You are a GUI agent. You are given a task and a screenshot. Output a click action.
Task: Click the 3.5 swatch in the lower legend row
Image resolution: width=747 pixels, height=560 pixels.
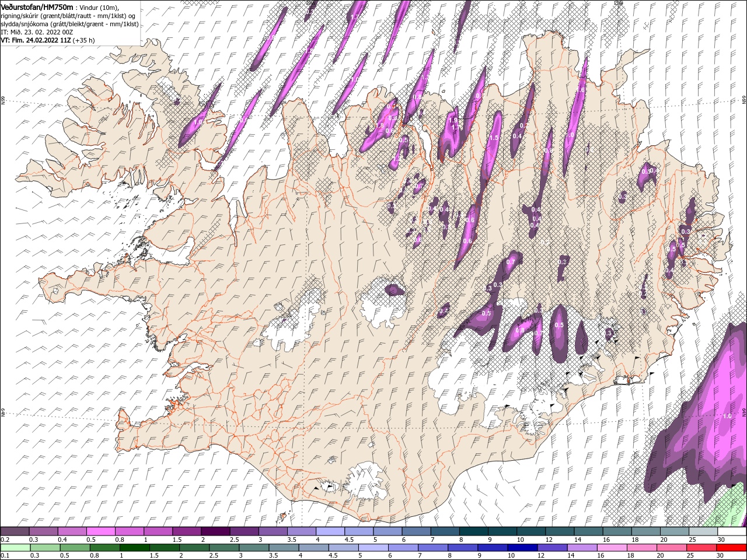tap(284, 547)
